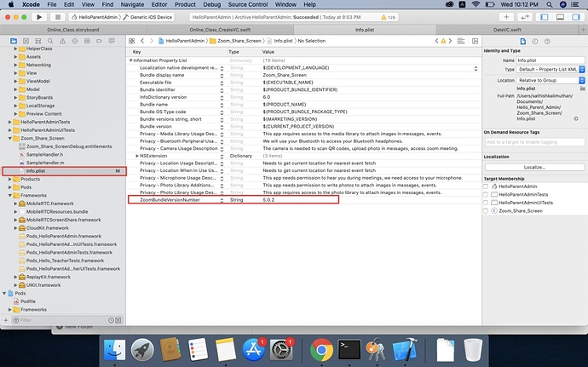Image resolution: width=588 pixels, height=367 pixels.
Task: Click the 126 warnings indicator
Action: tap(388, 17)
